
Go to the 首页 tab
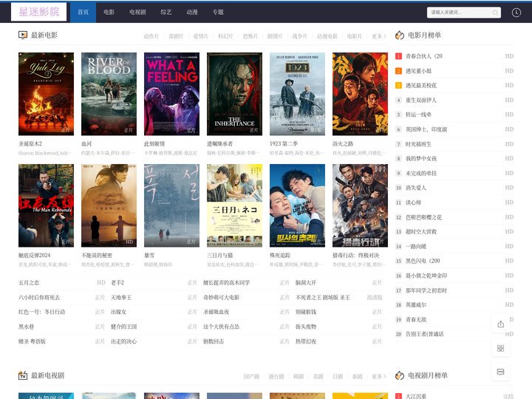pyautogui.click(x=83, y=13)
